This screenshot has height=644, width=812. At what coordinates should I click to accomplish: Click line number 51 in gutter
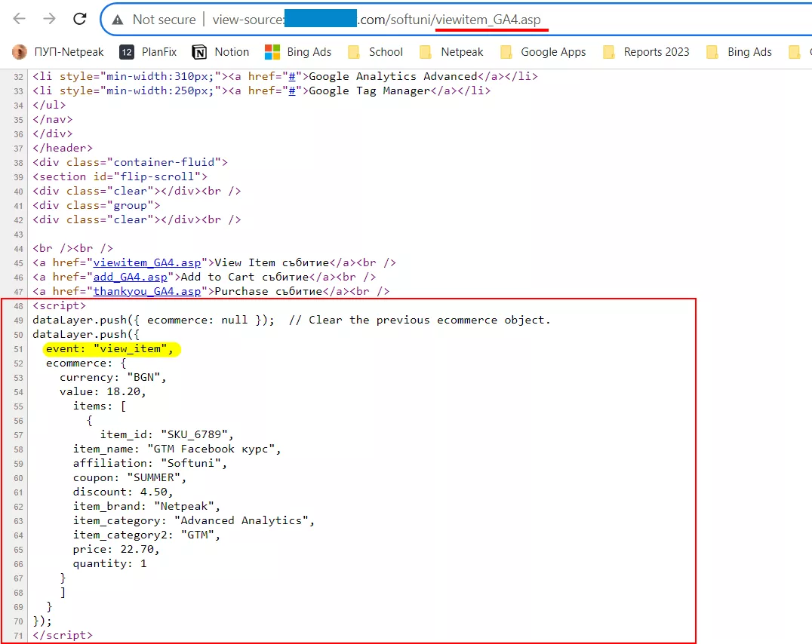(18, 349)
